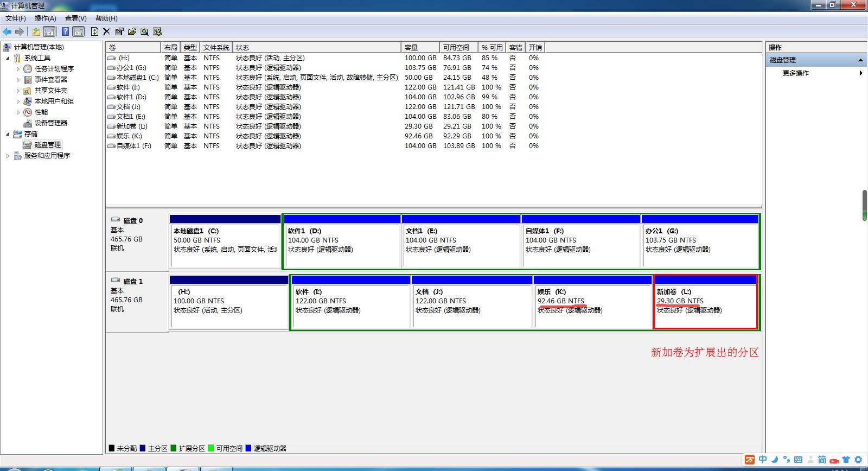Click the black X delete toolbar icon
This screenshot has width=868, height=471.
pos(107,31)
